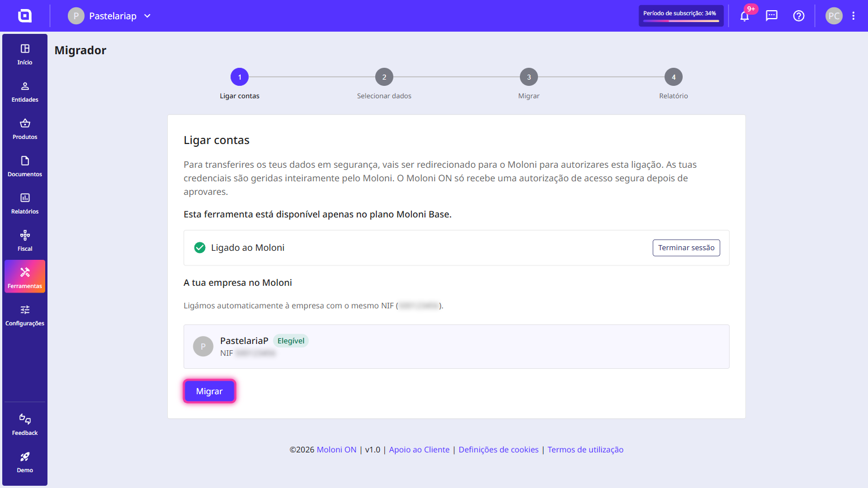Open the notifications bell
868x488 pixels.
click(x=745, y=16)
